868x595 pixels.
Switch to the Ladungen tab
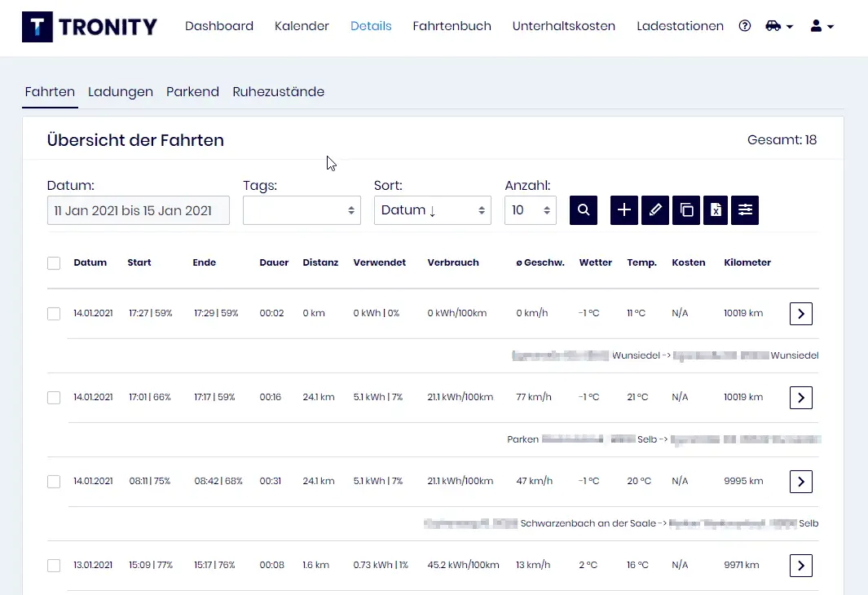(121, 92)
